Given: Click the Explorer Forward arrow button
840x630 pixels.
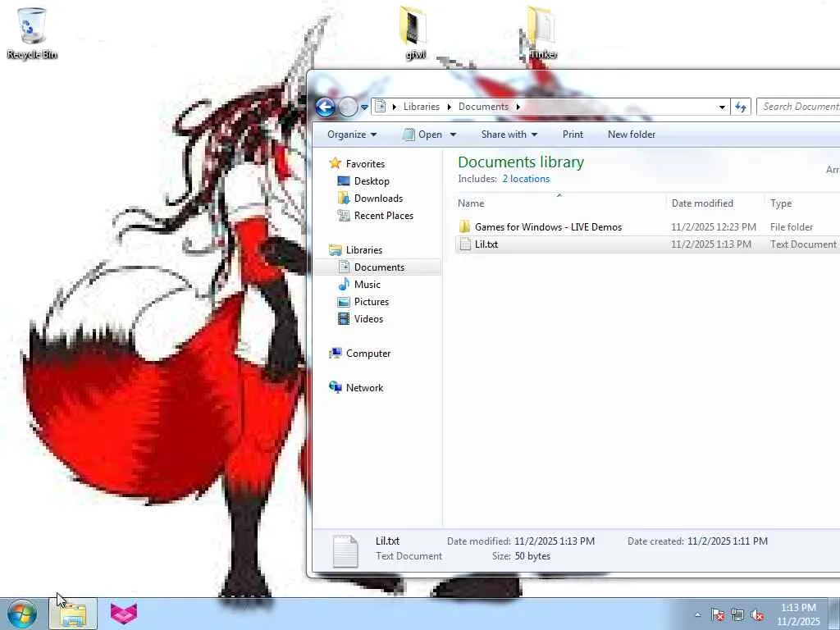Looking at the screenshot, I should [x=348, y=107].
